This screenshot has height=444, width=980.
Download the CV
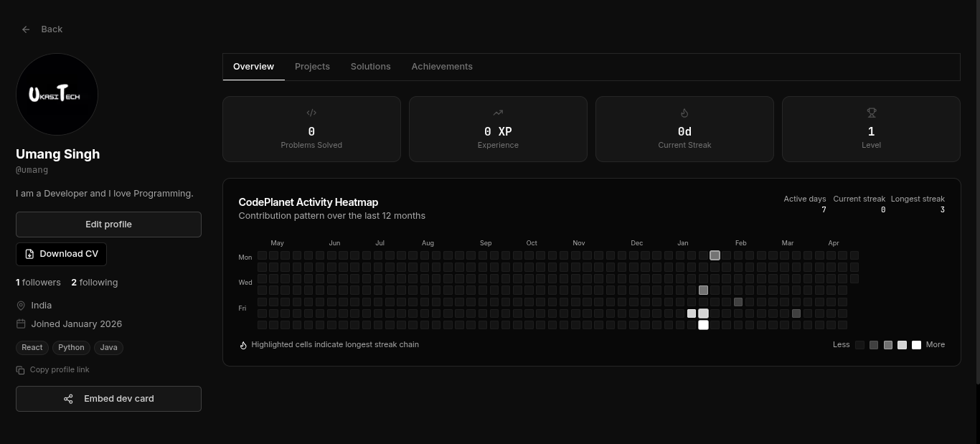[x=62, y=254]
